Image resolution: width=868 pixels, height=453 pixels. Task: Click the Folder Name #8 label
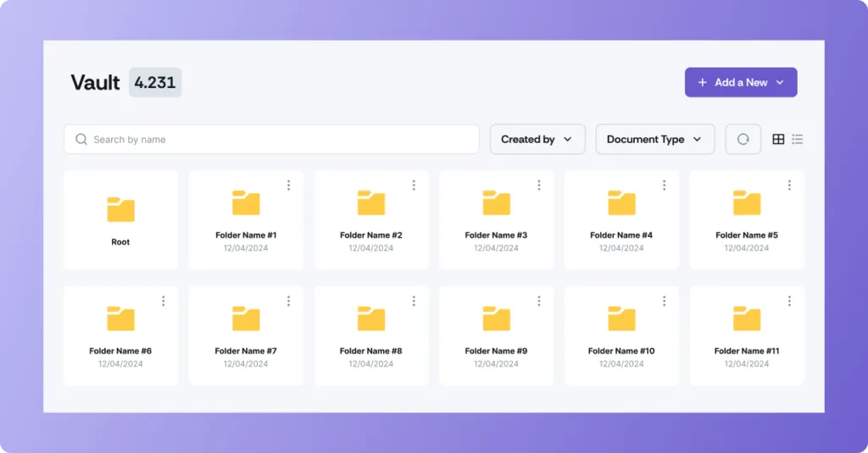pyautogui.click(x=371, y=351)
